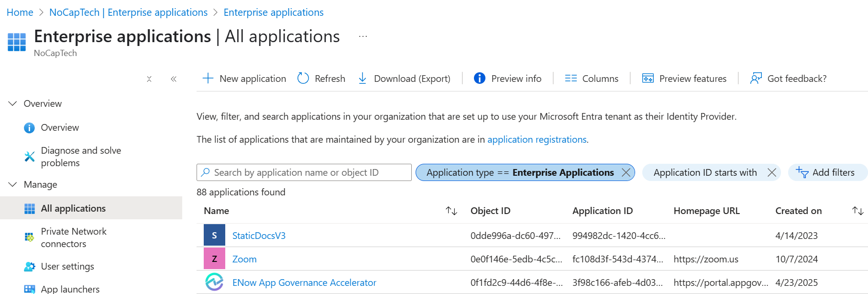The image size is (868, 294).
Task: Click the All applications grid icon in the sidebar
Action: (30, 209)
